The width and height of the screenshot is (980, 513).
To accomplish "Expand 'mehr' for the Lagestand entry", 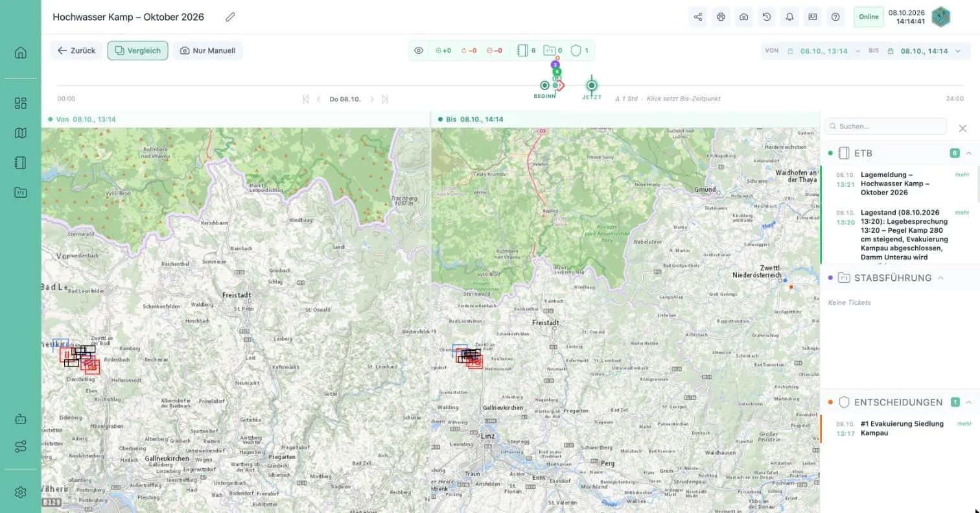I will (x=962, y=212).
